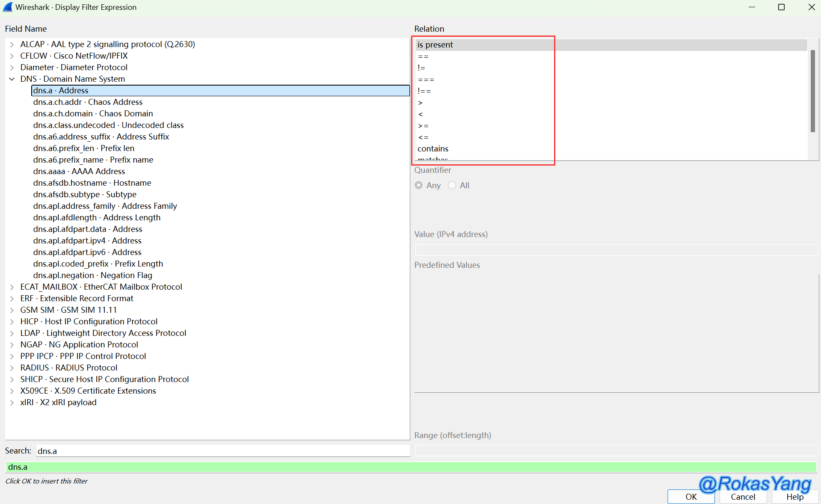The height and width of the screenshot is (504, 821).
Task: Open the Help button
Action: (x=794, y=497)
